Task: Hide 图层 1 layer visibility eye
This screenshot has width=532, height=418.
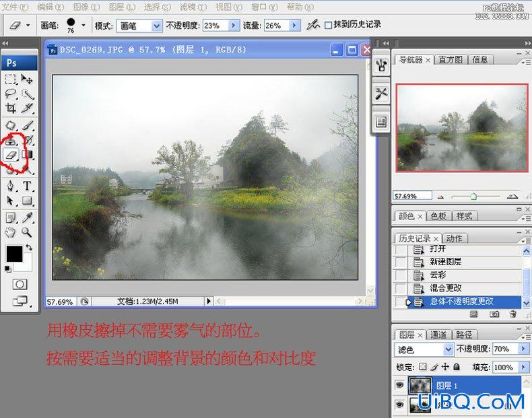Action: (400, 385)
